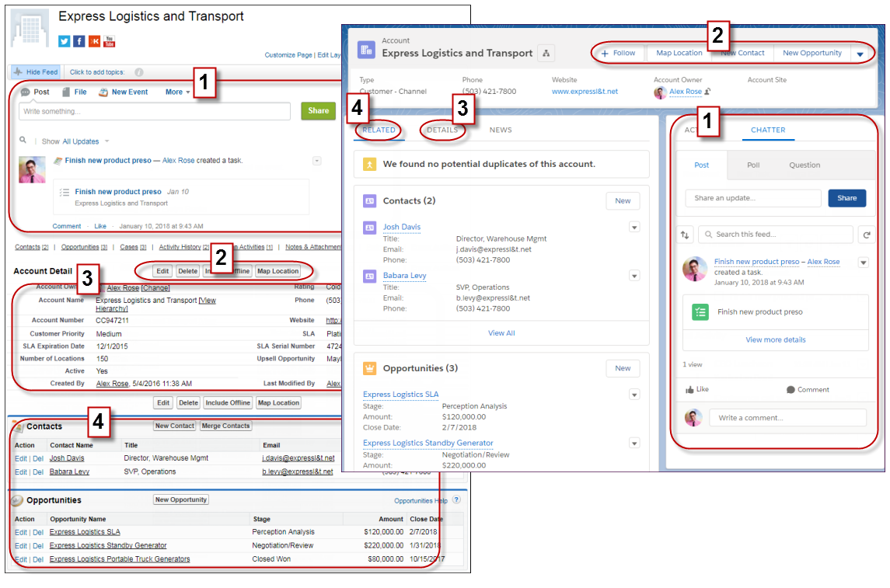The height and width of the screenshot is (588, 890).
Task: Jump to the Cases [3] related list link
Action: pos(133,247)
